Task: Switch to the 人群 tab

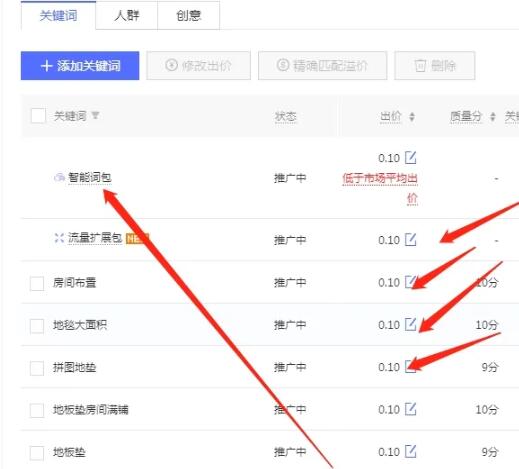Action: 127,15
